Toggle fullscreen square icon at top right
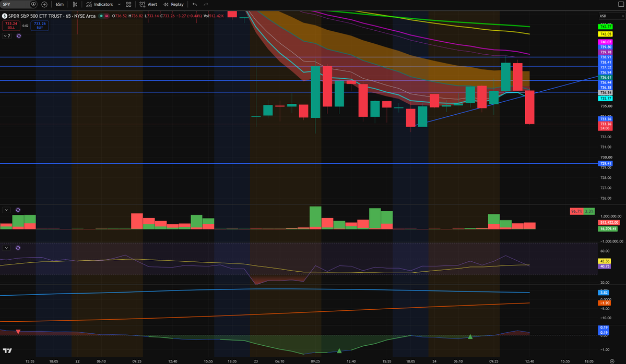The height and width of the screenshot is (364, 626). pyautogui.click(x=621, y=4)
